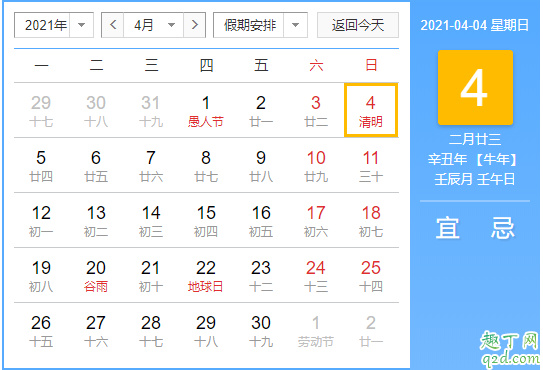The height and width of the screenshot is (370, 543).
Task: Select March 31 十九
Action: (x=151, y=111)
